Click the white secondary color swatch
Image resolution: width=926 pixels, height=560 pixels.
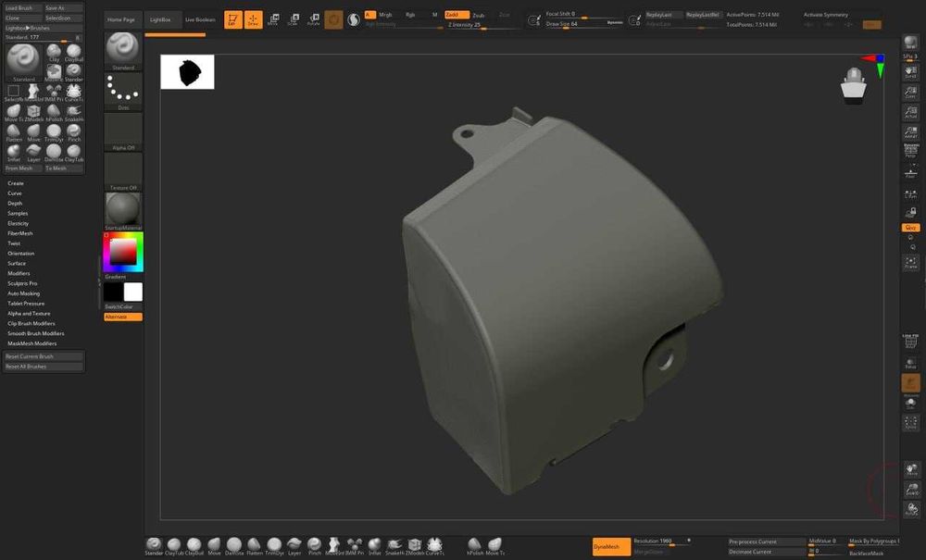132,292
